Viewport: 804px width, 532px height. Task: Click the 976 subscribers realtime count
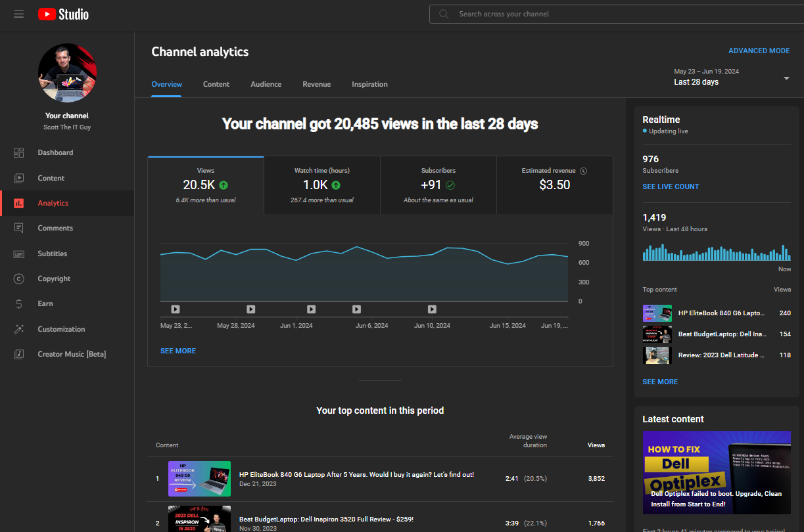(651, 159)
